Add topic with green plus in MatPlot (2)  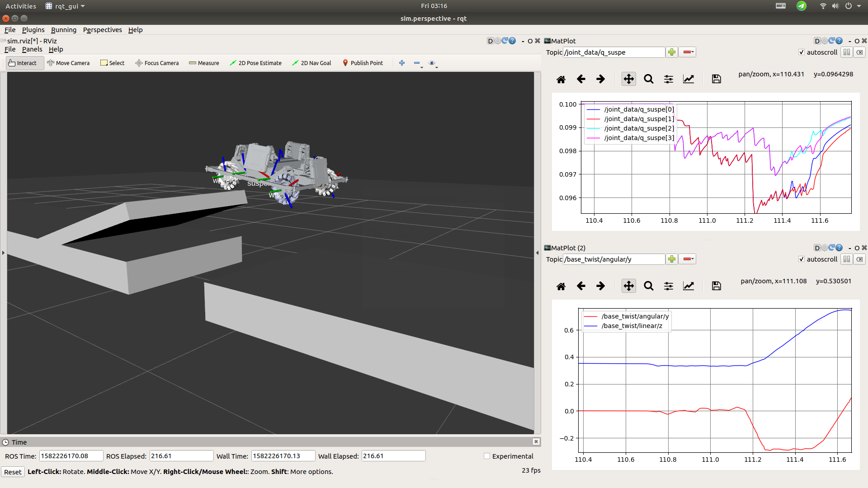coord(672,259)
